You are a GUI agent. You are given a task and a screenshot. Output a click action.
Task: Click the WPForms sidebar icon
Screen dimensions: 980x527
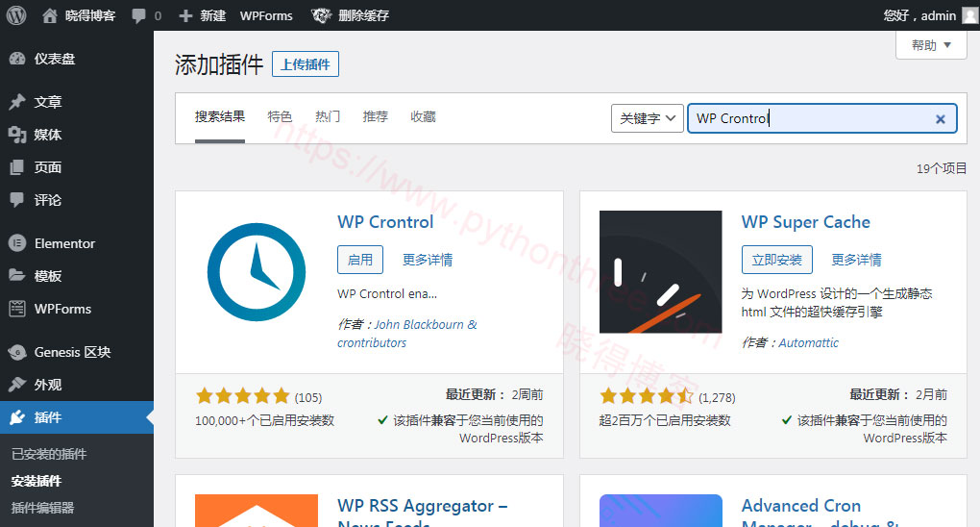17,309
